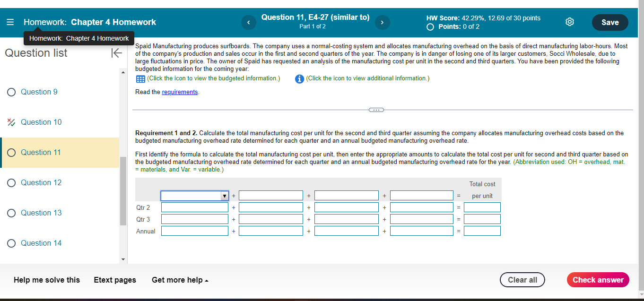Open Question 12 in the list

[41, 182]
